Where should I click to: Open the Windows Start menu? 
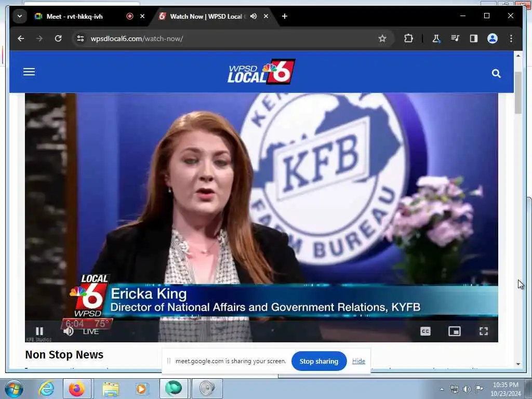point(14,389)
